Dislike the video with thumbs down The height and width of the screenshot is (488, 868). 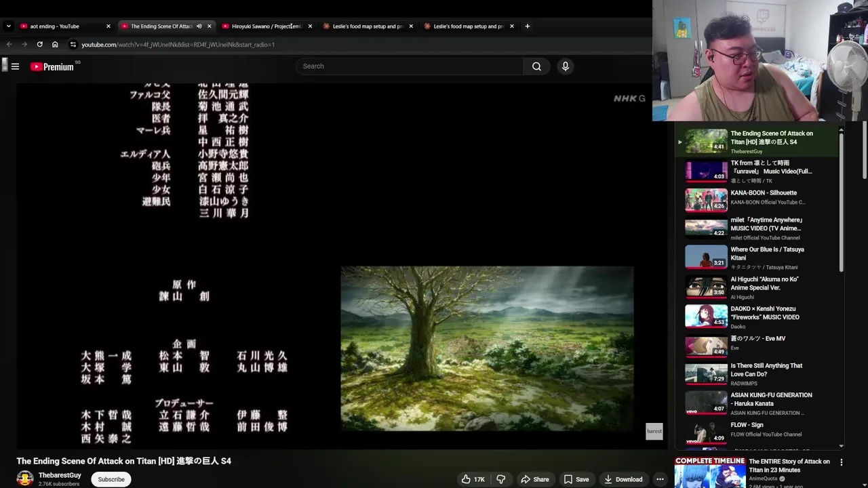[x=501, y=479]
